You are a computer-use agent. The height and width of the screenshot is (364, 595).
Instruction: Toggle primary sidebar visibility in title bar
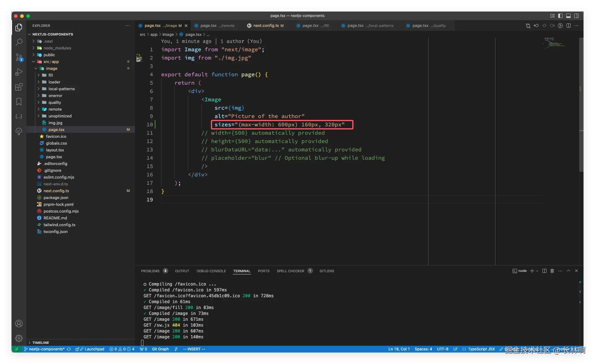tap(560, 16)
